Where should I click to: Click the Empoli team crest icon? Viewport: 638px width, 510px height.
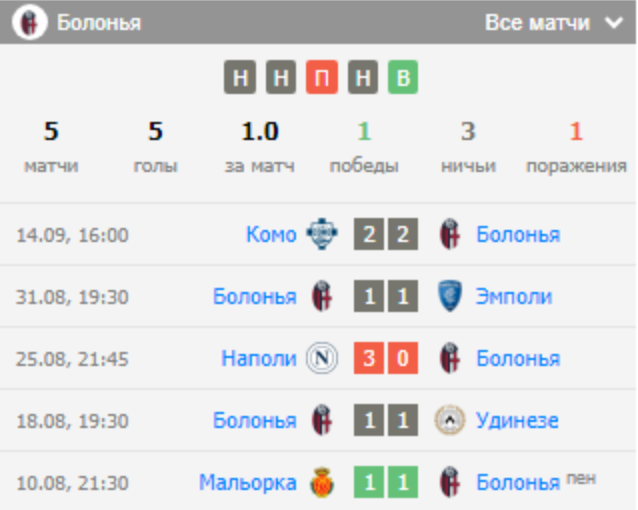point(450,297)
